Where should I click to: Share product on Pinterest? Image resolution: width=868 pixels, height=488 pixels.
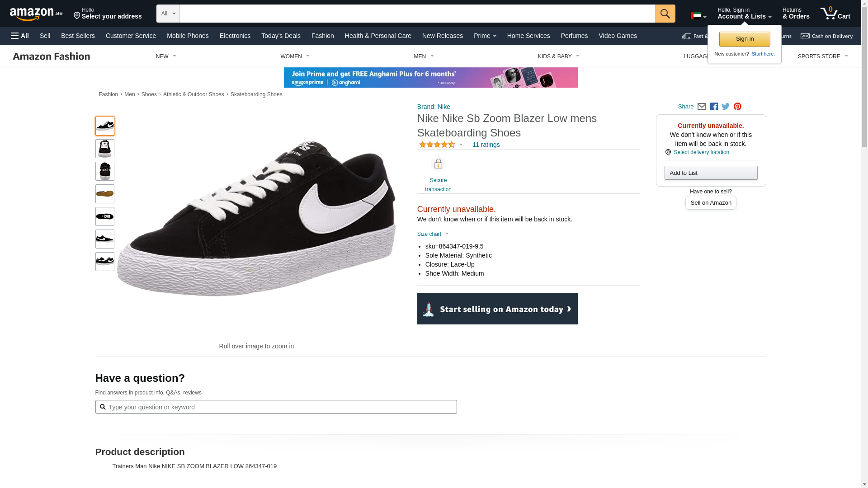737,107
